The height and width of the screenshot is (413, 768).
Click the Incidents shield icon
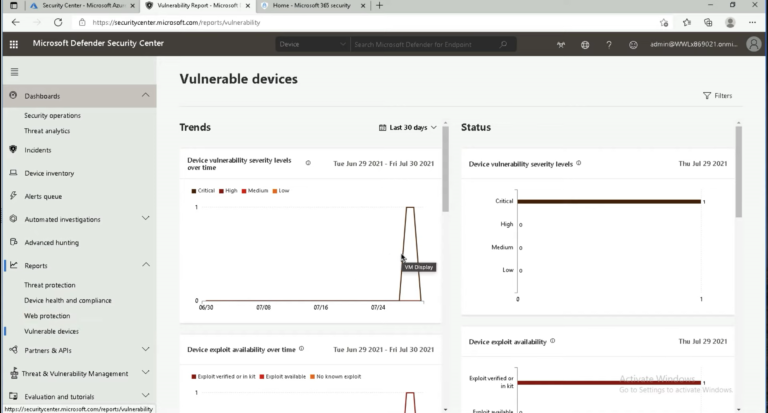pos(13,149)
